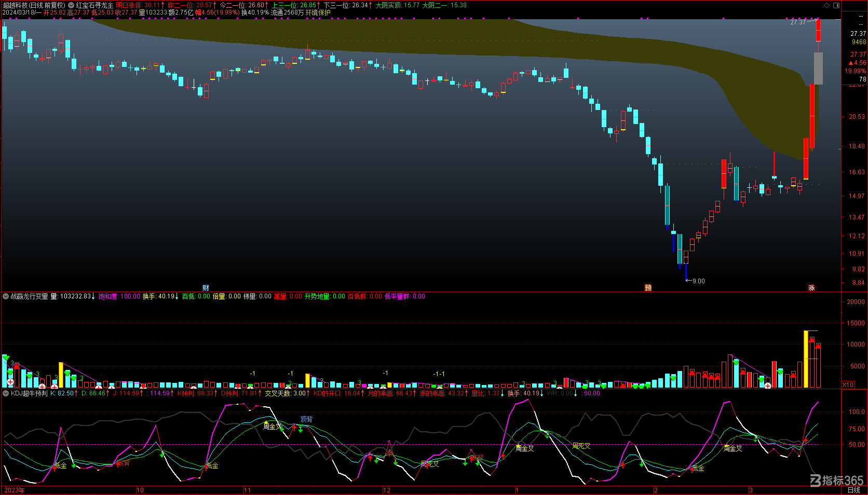Click the 15000 volume axis label
The width and height of the screenshot is (868, 495).
pyautogui.click(x=856, y=323)
